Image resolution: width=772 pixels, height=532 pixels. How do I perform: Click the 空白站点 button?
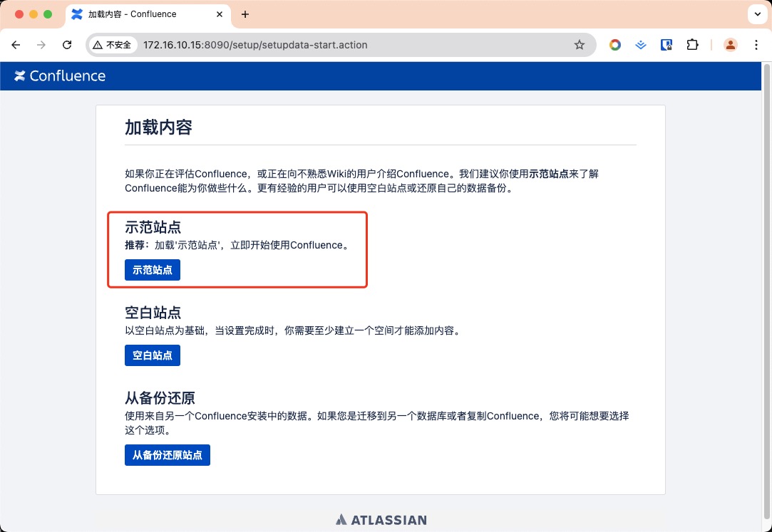pos(153,355)
